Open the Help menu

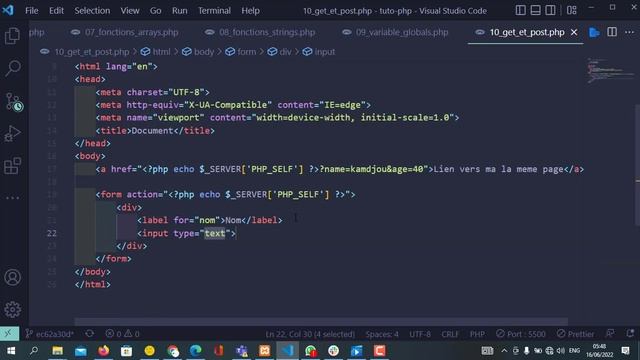click(250, 11)
